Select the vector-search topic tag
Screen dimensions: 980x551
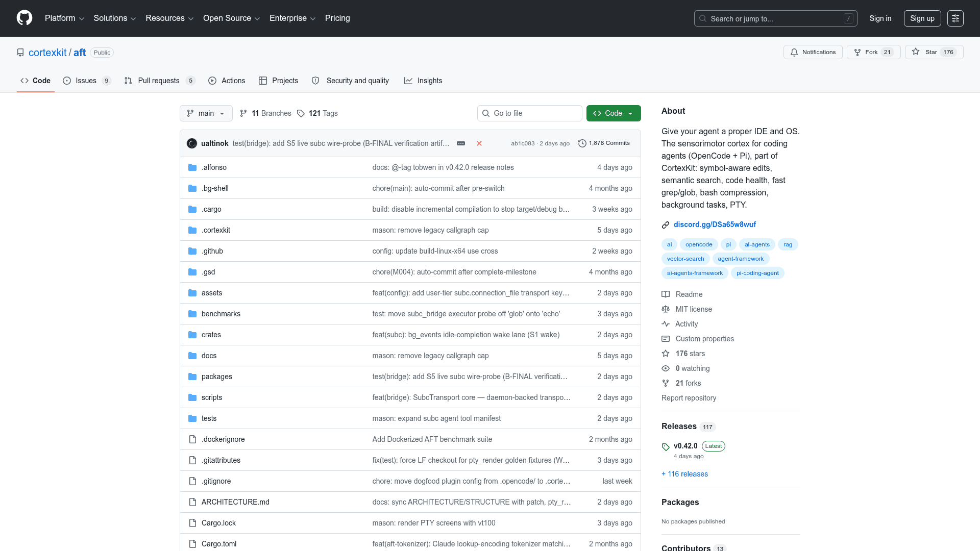click(685, 259)
